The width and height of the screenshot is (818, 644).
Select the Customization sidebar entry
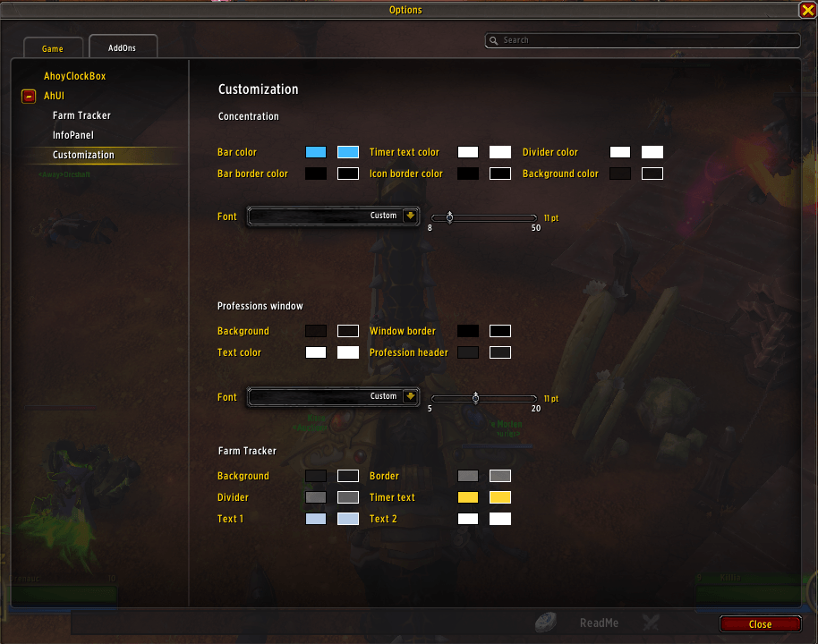(x=83, y=155)
